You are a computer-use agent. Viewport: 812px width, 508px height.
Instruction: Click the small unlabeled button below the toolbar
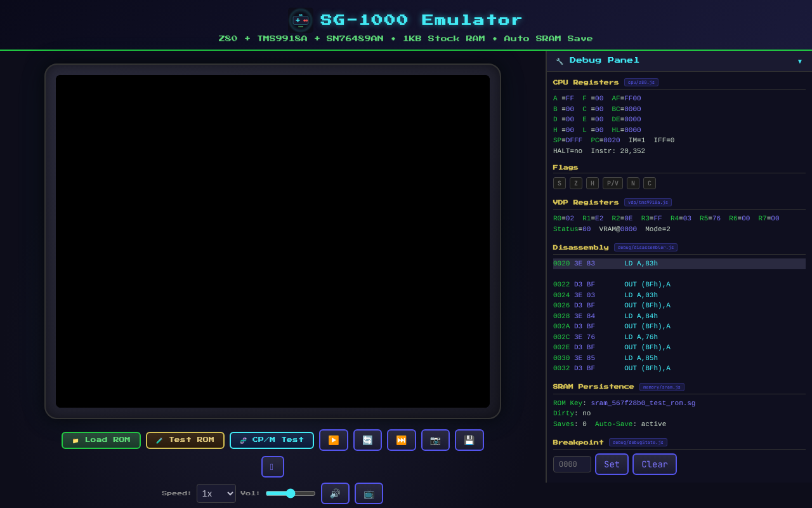point(273,467)
